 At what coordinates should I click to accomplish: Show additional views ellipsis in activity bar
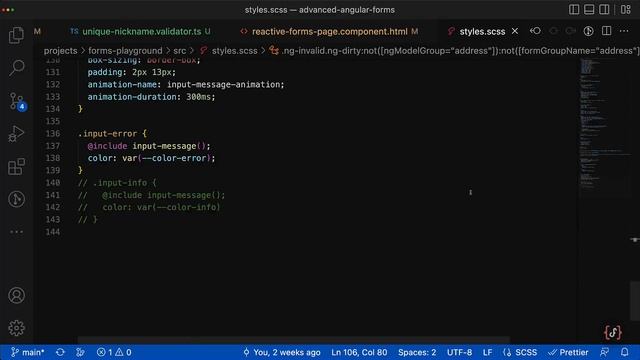click(x=16, y=232)
